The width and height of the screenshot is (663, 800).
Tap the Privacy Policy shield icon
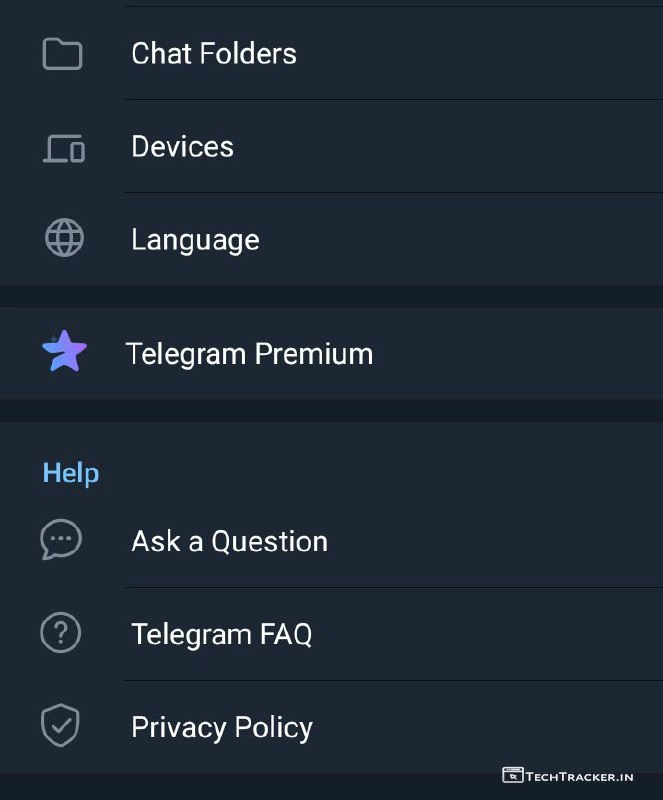[60, 726]
